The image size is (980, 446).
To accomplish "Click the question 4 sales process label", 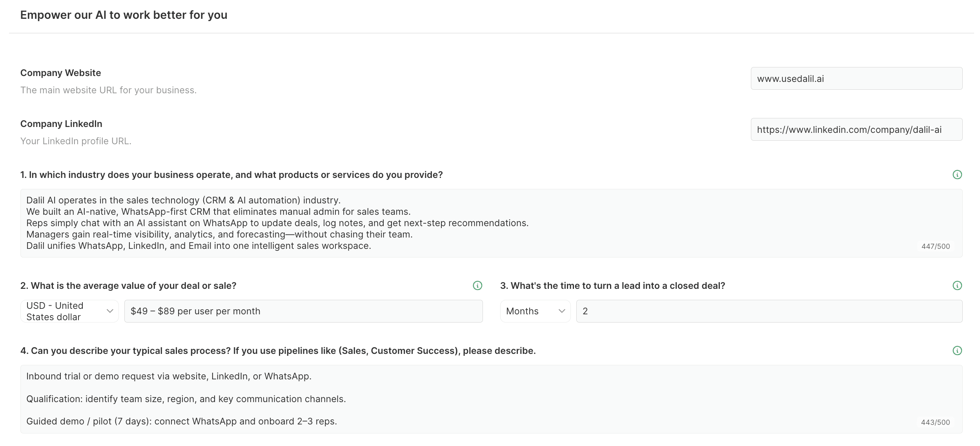I will (x=278, y=351).
